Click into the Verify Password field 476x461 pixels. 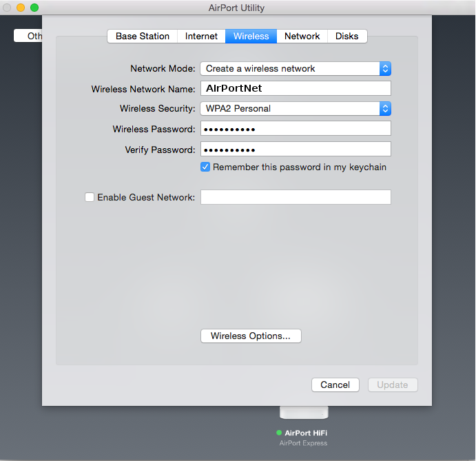tap(296, 149)
